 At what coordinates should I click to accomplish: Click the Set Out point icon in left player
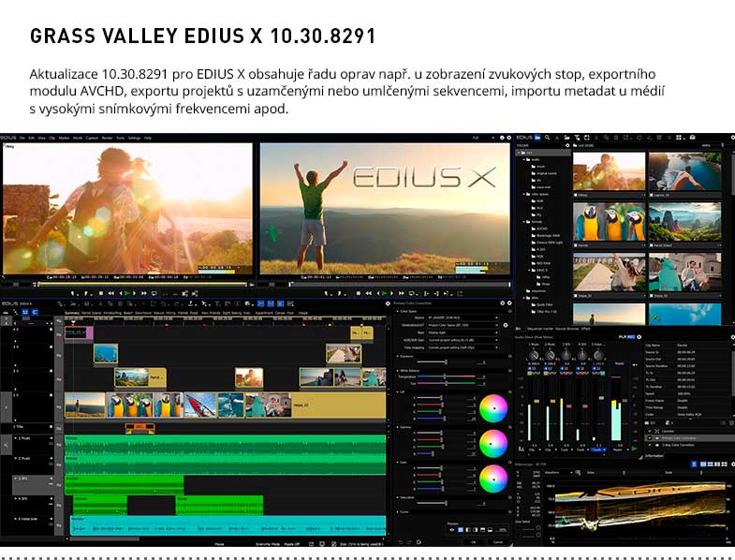click(x=87, y=293)
